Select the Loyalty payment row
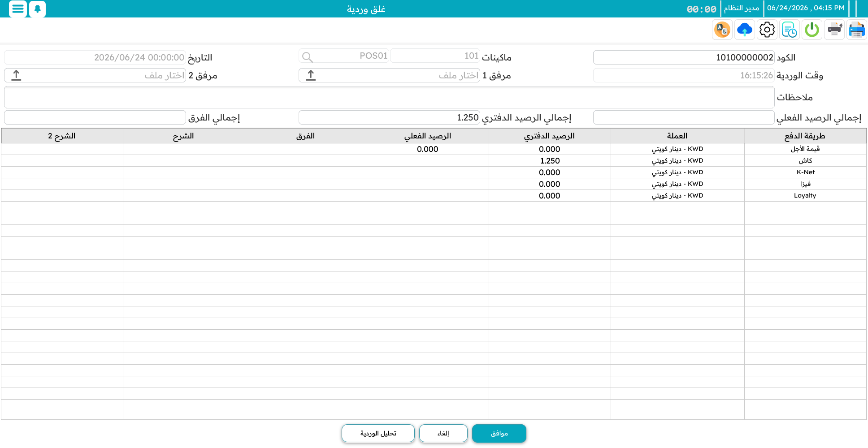The image size is (868, 448). 434,196
